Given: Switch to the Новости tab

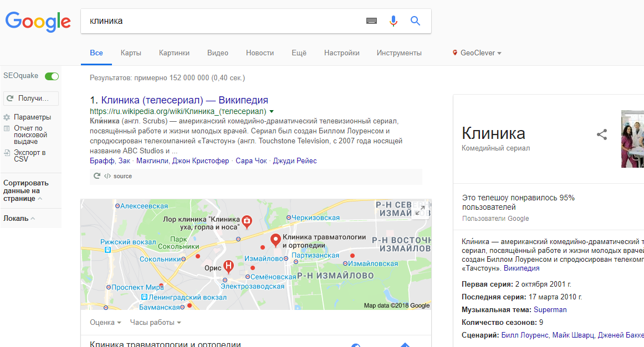Looking at the screenshot, I should click(x=260, y=53).
